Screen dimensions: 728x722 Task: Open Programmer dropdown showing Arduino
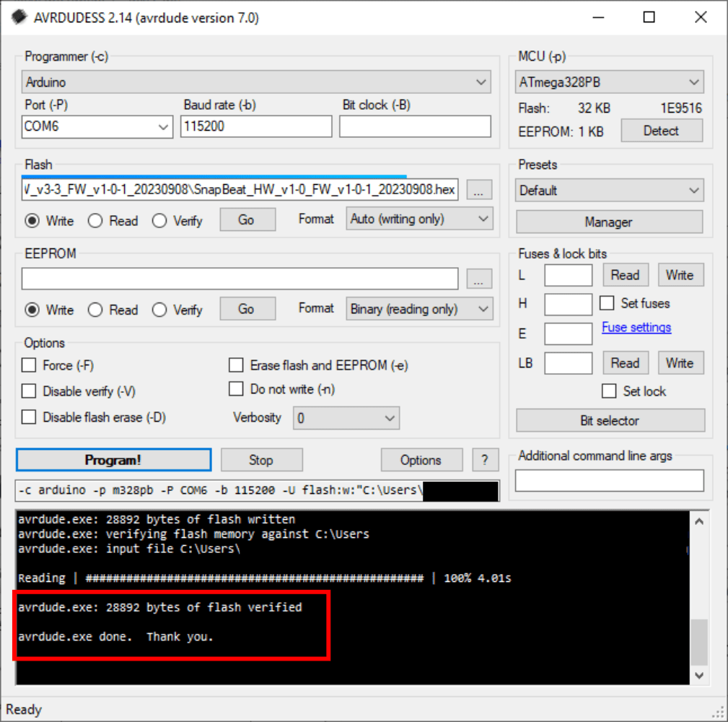click(x=256, y=82)
